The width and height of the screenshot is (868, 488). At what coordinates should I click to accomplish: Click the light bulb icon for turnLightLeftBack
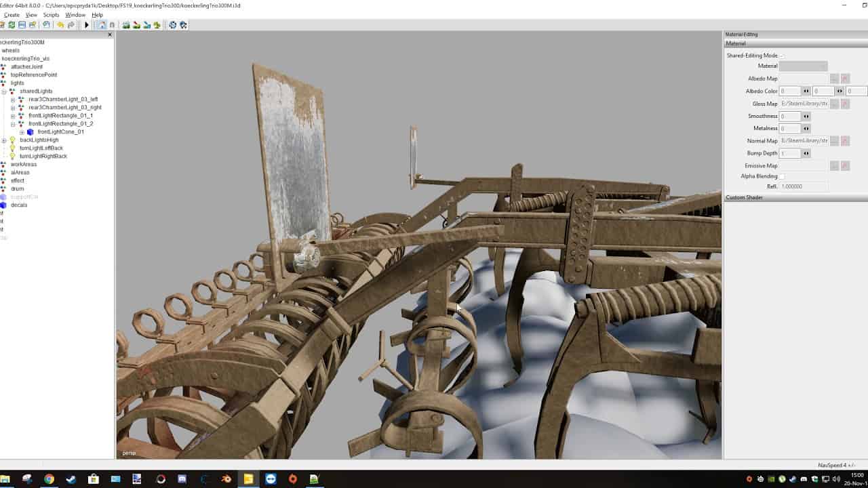pos(12,148)
